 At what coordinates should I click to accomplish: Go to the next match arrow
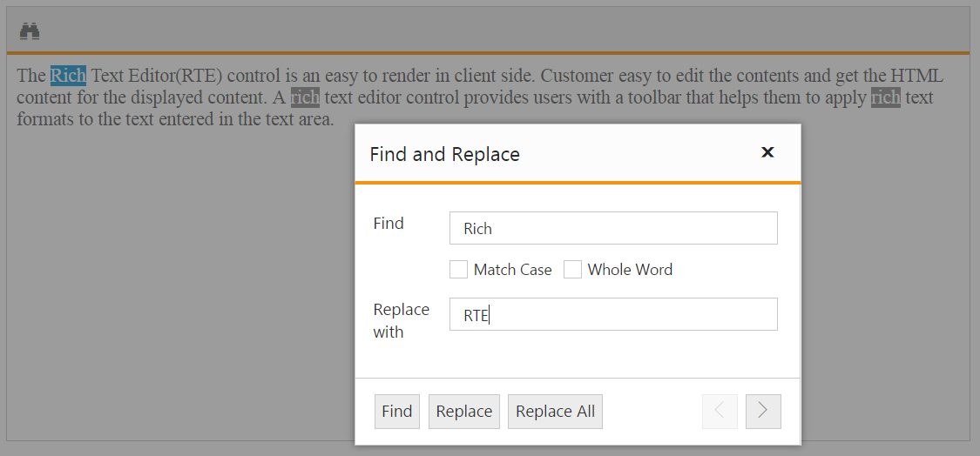tap(763, 412)
